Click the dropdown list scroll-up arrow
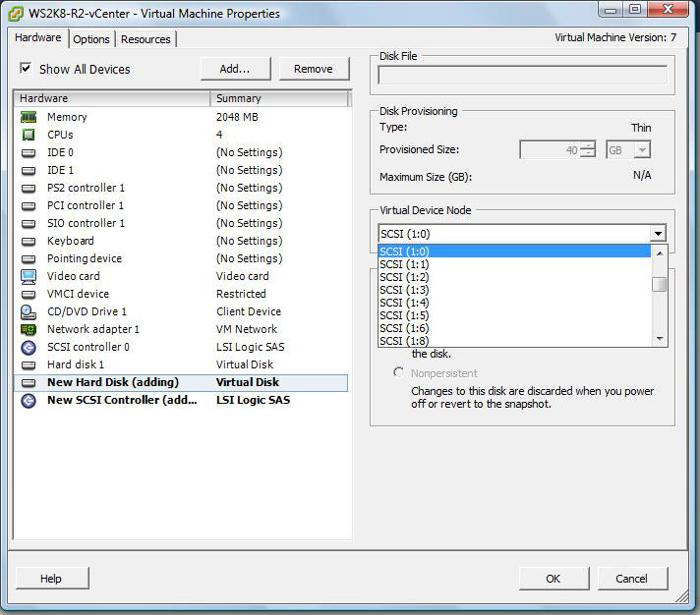 659,252
